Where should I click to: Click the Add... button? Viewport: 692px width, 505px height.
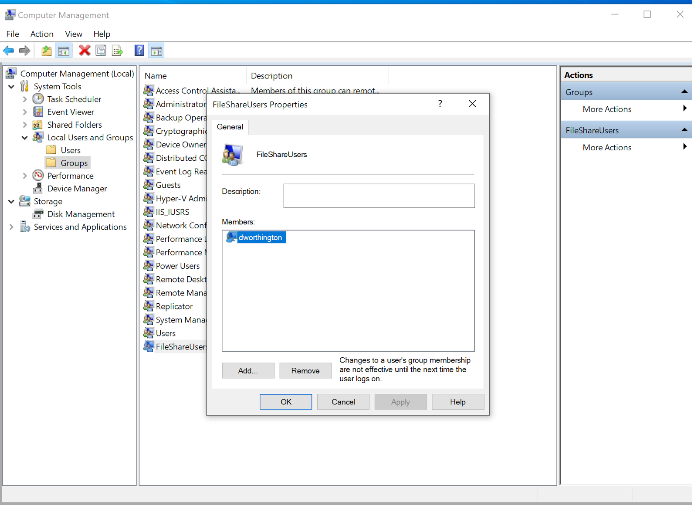(247, 371)
